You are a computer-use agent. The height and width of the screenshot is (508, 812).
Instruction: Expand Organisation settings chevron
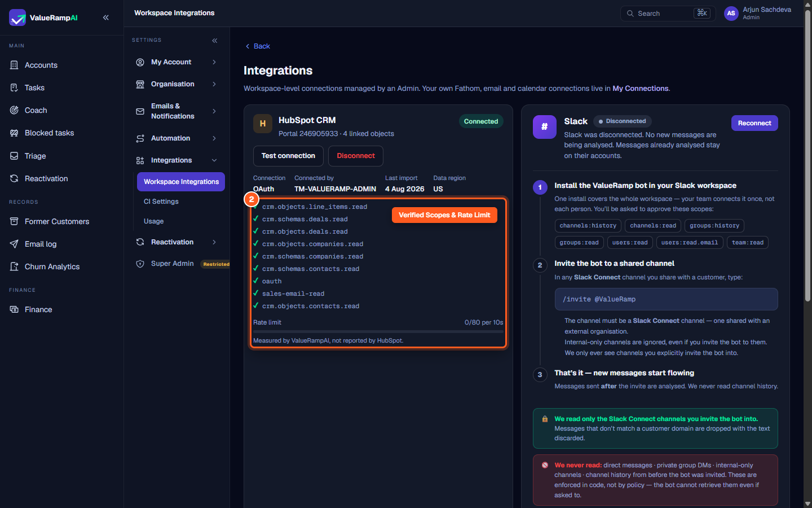214,84
